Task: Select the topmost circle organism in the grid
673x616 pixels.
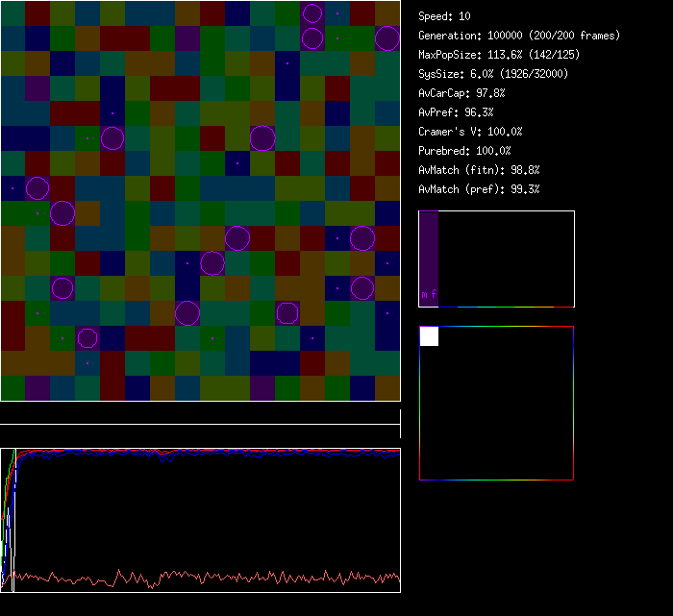Action: 312,13
